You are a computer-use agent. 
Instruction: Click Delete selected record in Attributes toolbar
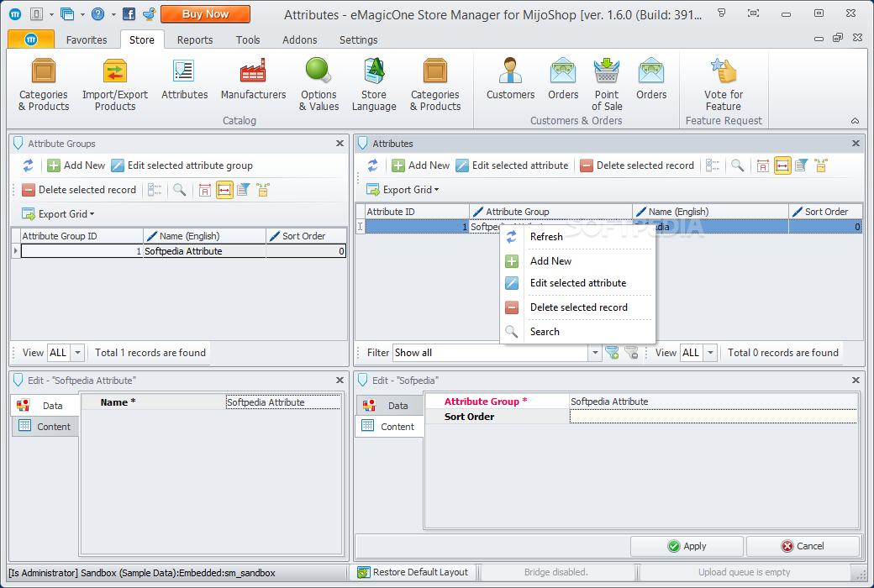coord(637,165)
